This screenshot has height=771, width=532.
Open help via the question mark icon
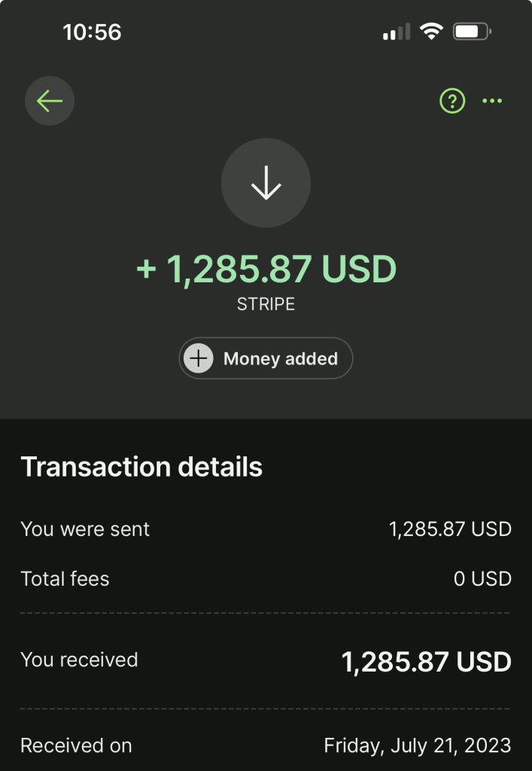tap(452, 101)
